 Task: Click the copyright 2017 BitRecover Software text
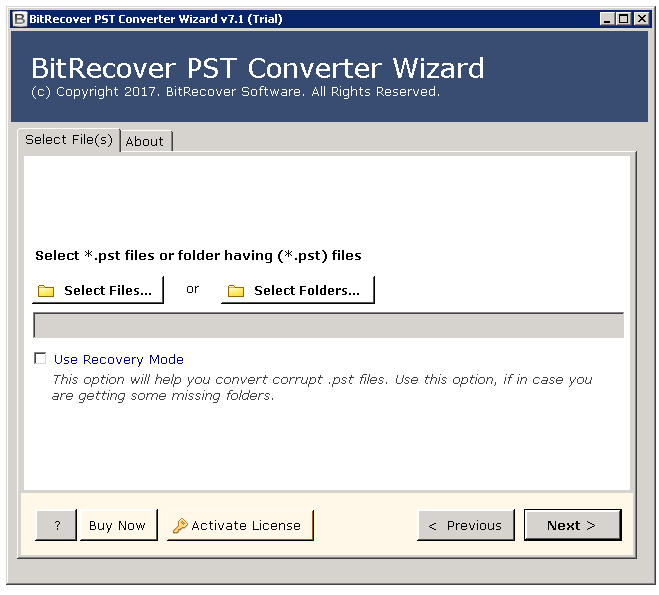236,92
